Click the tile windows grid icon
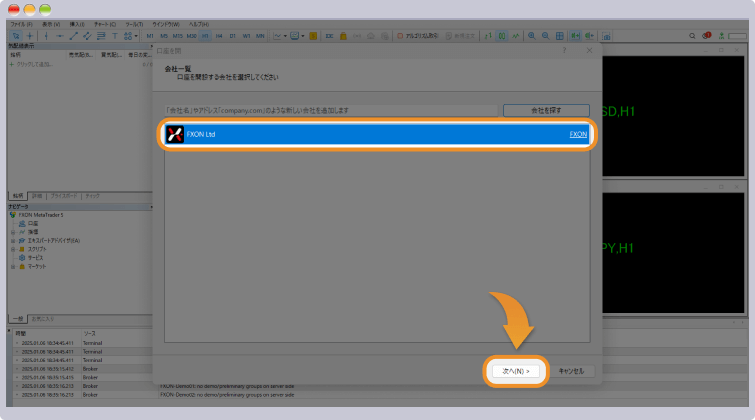 point(559,36)
